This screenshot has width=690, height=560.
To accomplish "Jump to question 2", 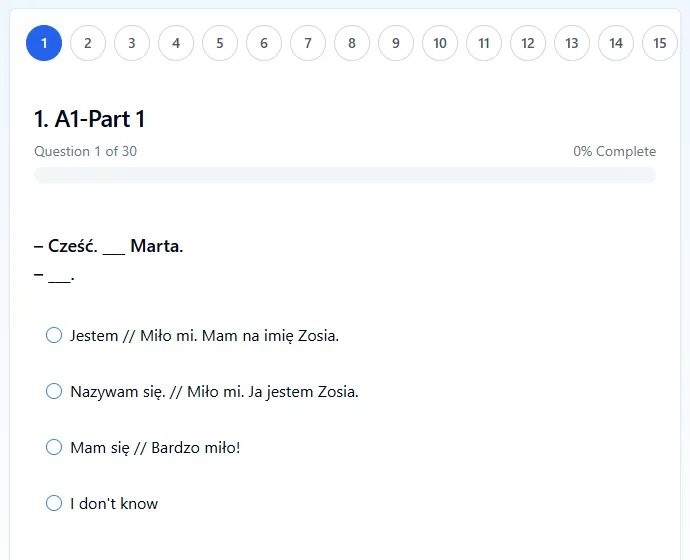I will point(88,43).
